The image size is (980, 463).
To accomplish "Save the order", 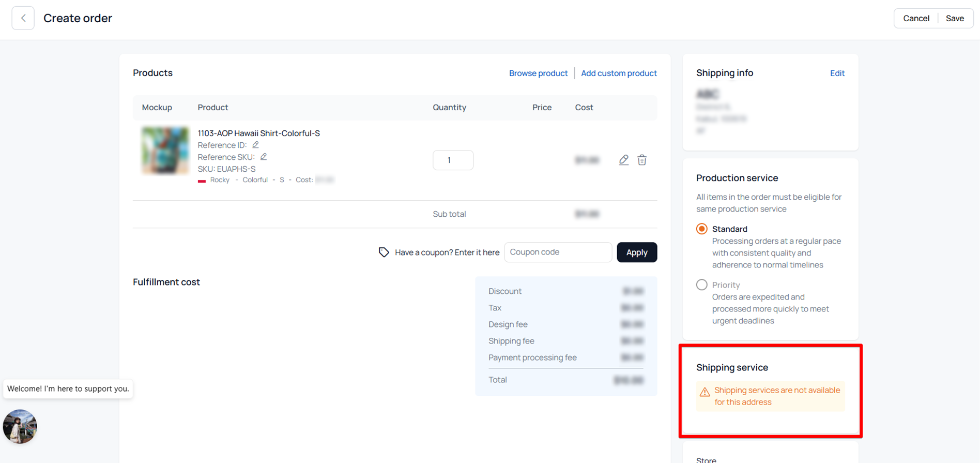I will pyautogui.click(x=955, y=18).
